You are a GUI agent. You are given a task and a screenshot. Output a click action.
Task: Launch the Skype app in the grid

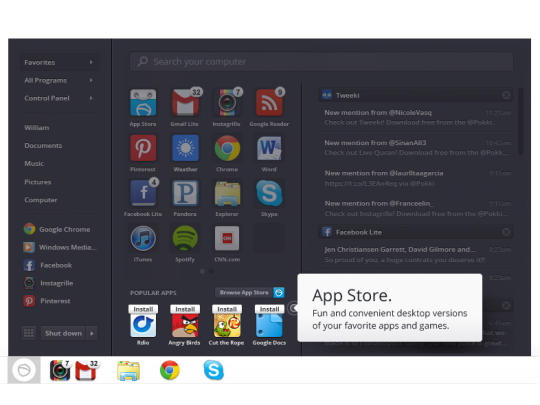[269, 193]
